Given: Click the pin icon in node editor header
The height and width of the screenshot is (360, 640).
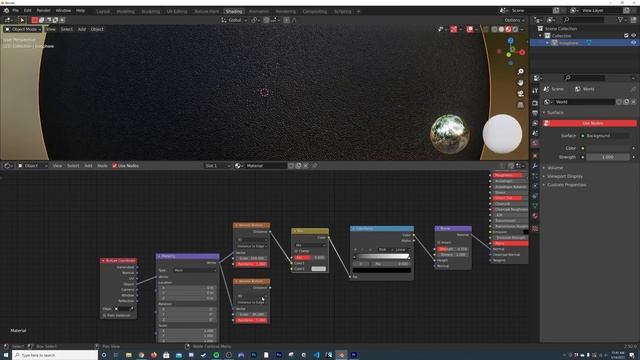Looking at the screenshot, I should 315,166.
